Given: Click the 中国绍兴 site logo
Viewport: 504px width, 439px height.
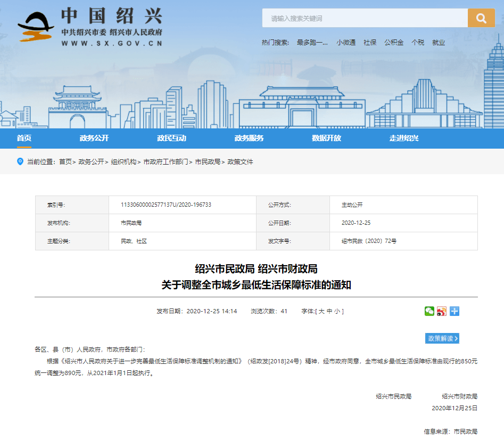Looking at the screenshot, I should coord(90,26).
